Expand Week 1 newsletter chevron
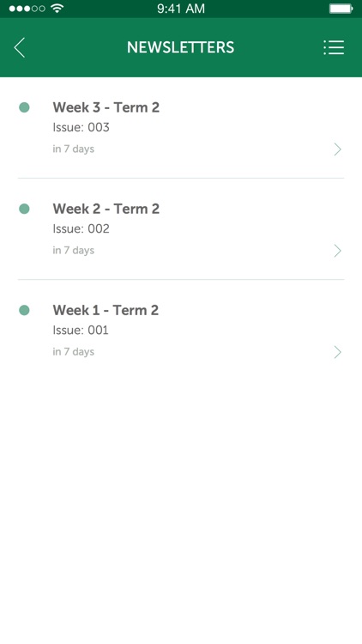362x644 pixels. pos(337,352)
